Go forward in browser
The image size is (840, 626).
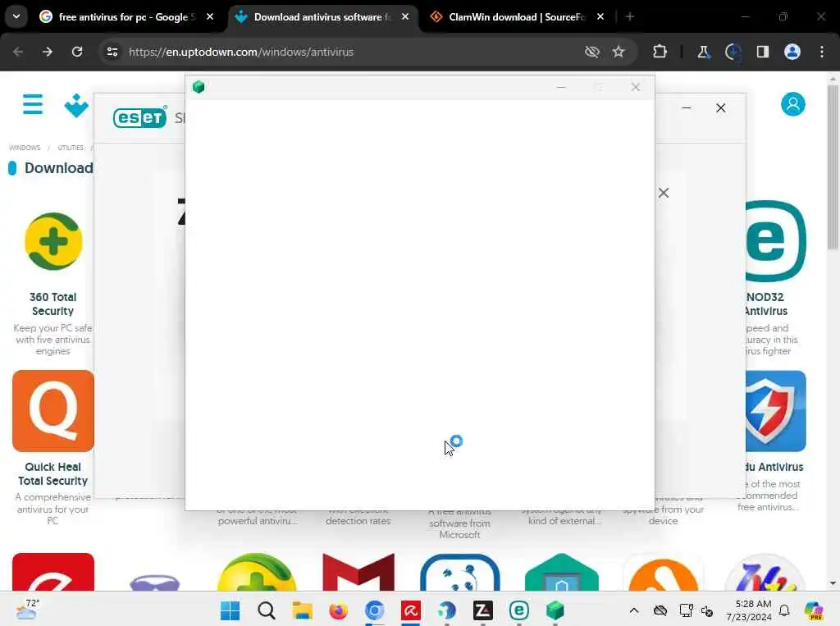tap(47, 52)
